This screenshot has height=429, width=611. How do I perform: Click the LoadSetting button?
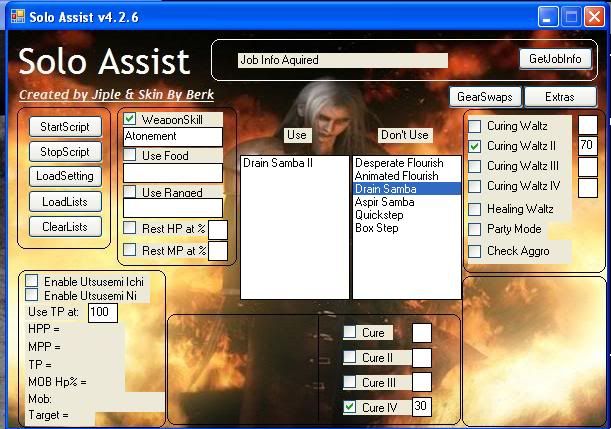point(65,176)
